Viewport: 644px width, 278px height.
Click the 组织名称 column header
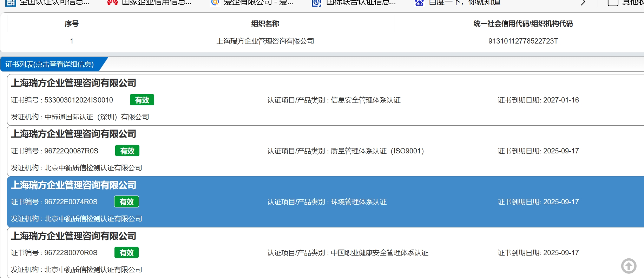pyautogui.click(x=265, y=24)
